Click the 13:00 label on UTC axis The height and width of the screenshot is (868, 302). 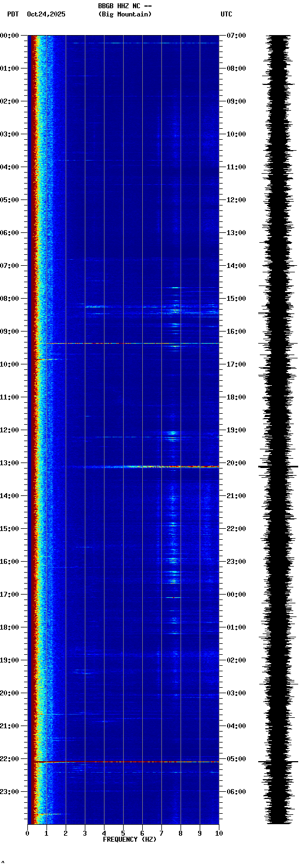236,233
